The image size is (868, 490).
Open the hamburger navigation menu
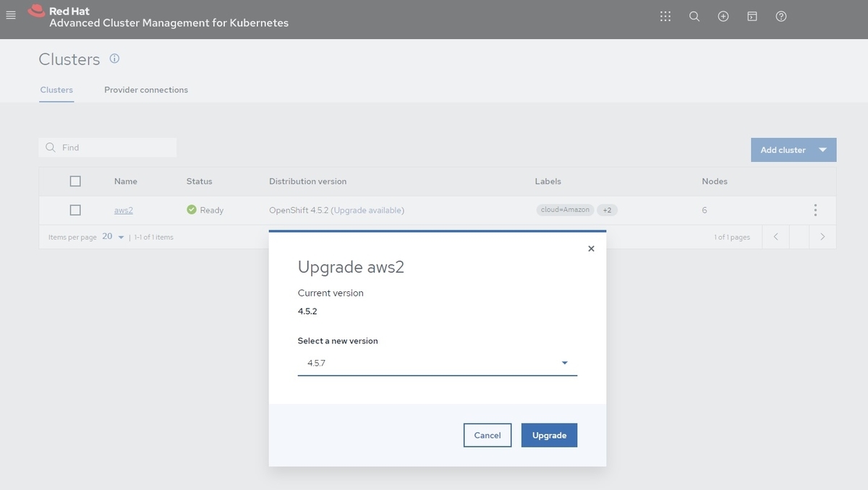(x=11, y=16)
